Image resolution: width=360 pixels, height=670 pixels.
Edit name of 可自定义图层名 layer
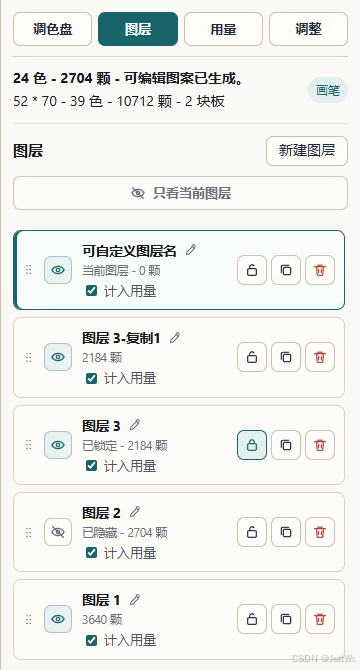coord(191,250)
